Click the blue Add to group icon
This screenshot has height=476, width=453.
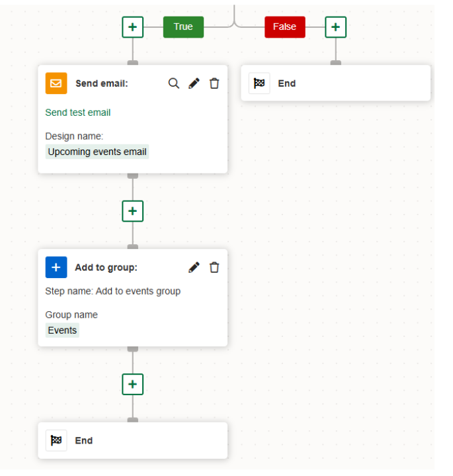coord(56,267)
